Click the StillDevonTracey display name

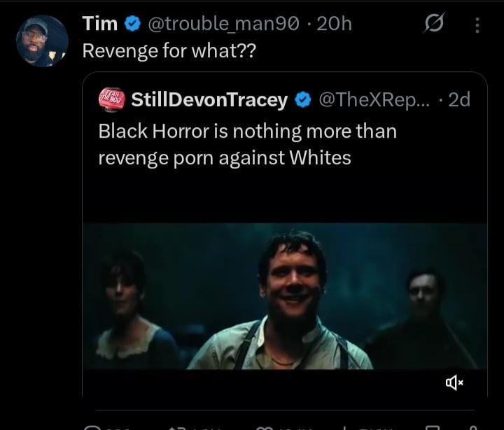click(x=209, y=100)
